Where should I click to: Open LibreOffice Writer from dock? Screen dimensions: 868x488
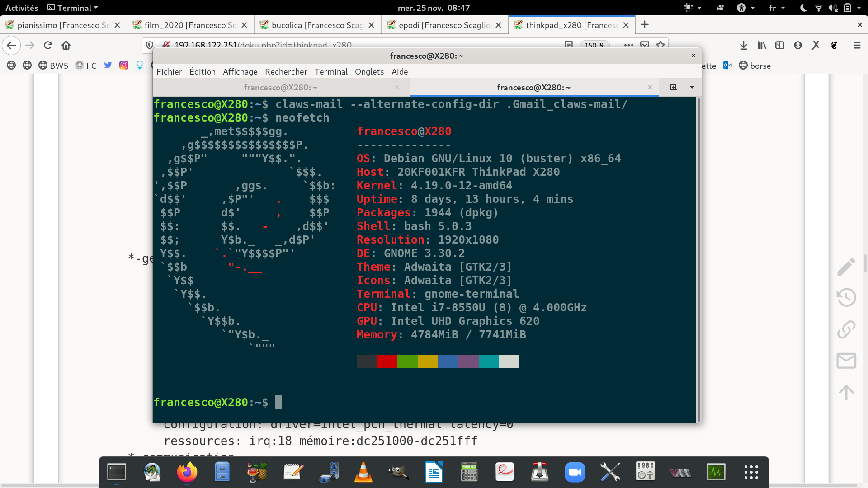434,472
